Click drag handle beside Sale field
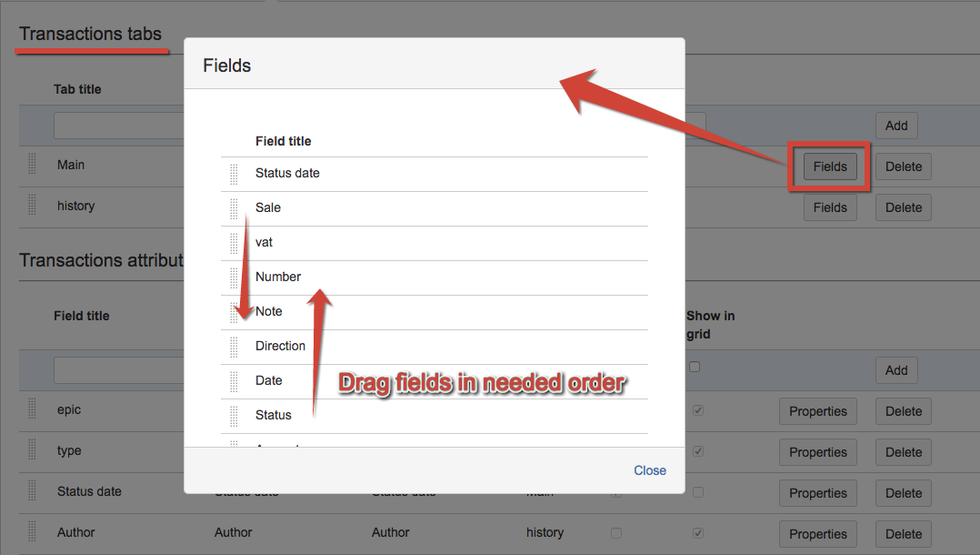Screen dimensions: 980x555 click(x=234, y=208)
